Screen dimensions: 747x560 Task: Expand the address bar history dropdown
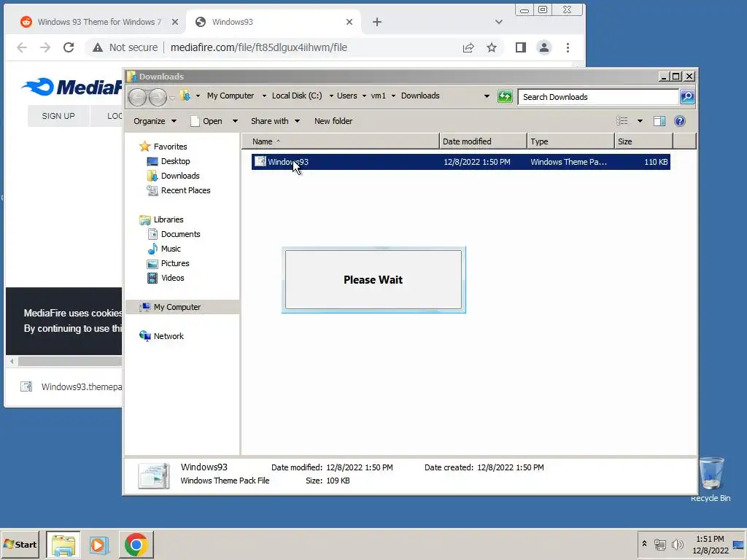click(487, 96)
